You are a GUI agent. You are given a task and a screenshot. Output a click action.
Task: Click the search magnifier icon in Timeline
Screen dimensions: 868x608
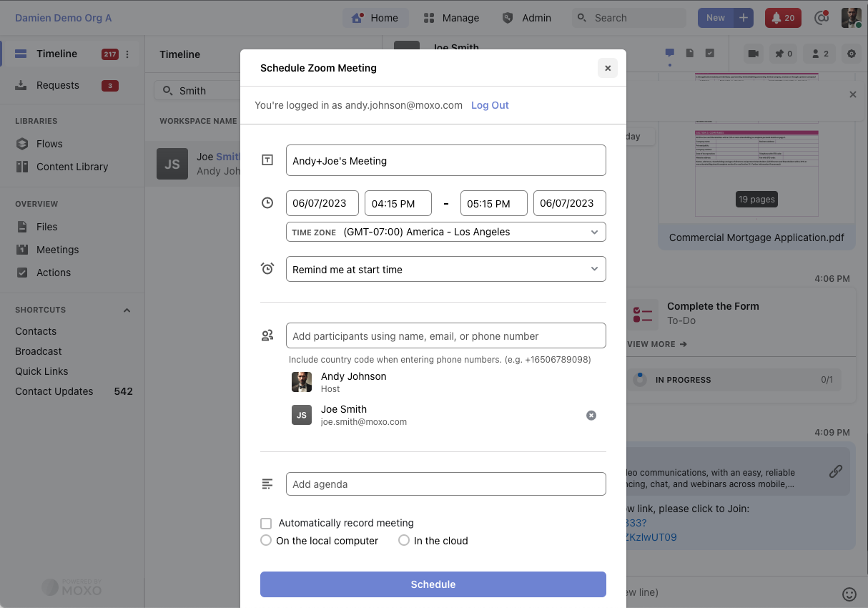(168, 91)
